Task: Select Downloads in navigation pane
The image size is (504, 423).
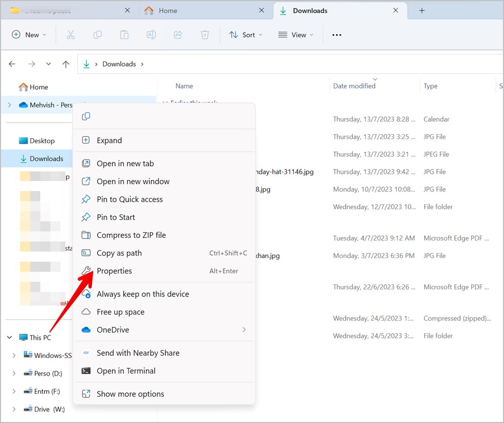Action: click(x=37, y=158)
